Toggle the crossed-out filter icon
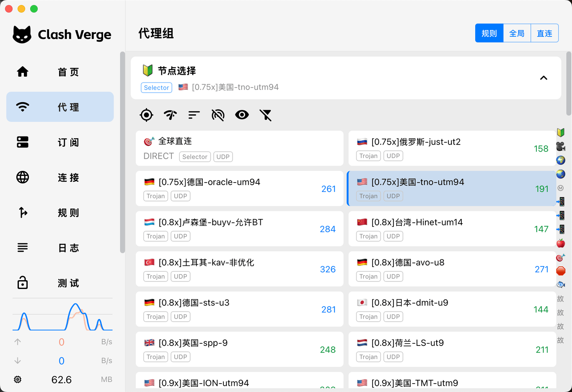This screenshot has width=572, height=392. pos(266,115)
